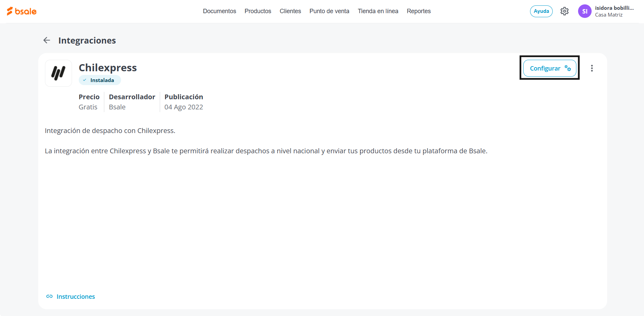644x316 pixels.
Task: Click the Instalada status badge
Action: (x=100, y=80)
